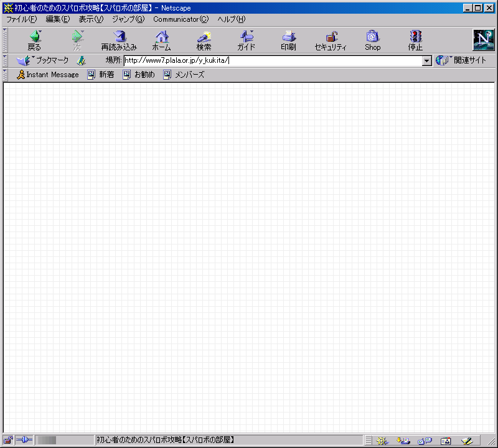
Task: Open the Security (セキュリティ) info
Action: point(331,40)
